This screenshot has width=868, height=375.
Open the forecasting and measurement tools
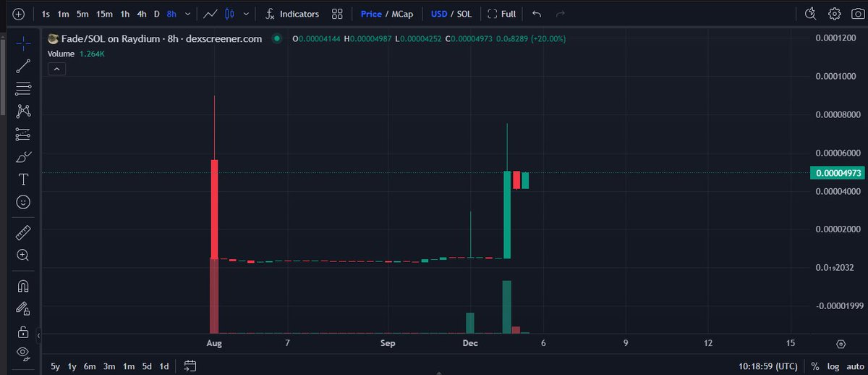(x=22, y=134)
